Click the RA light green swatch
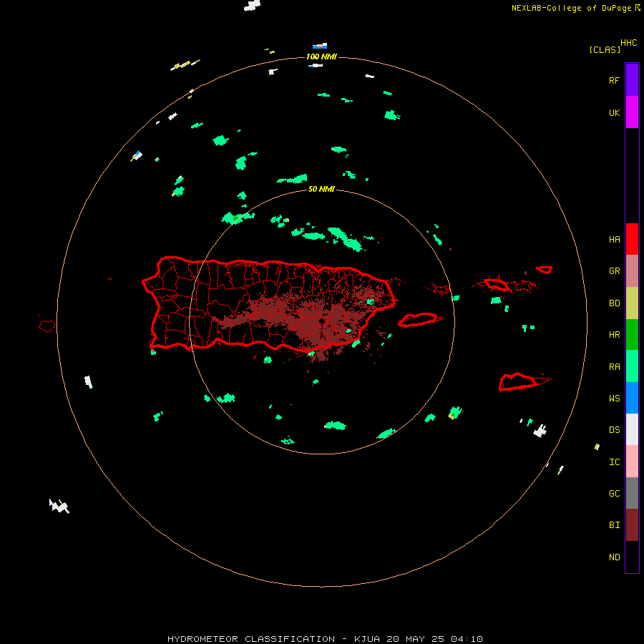644x644 pixels. [632, 366]
